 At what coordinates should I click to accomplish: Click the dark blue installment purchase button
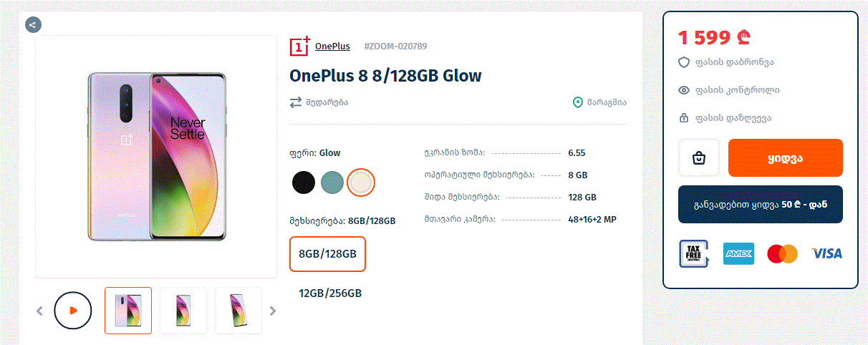pyautogui.click(x=761, y=204)
